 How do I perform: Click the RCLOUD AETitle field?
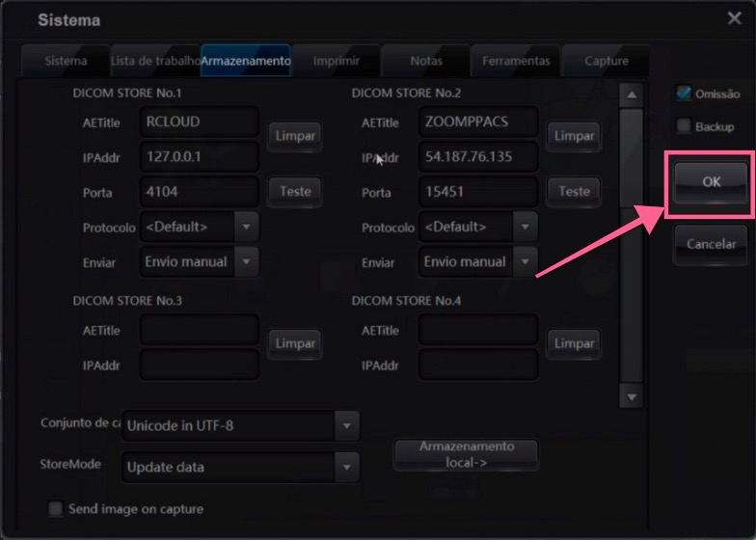199,121
